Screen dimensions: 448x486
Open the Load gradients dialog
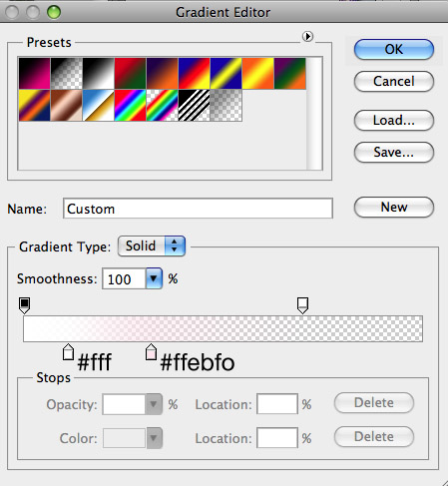tap(394, 120)
